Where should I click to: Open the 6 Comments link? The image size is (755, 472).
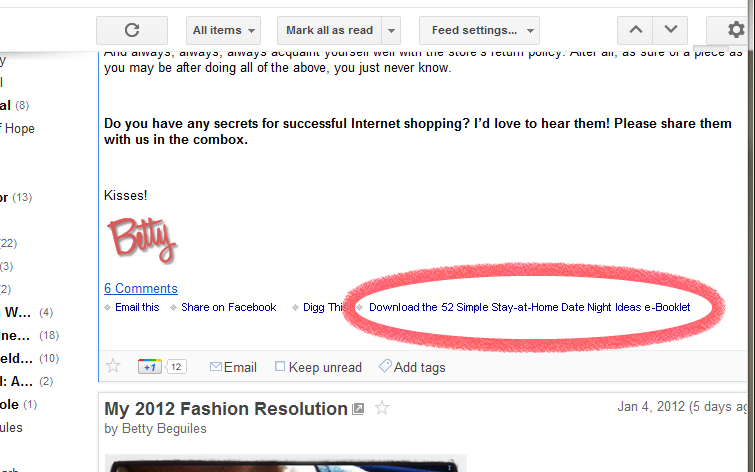point(141,288)
